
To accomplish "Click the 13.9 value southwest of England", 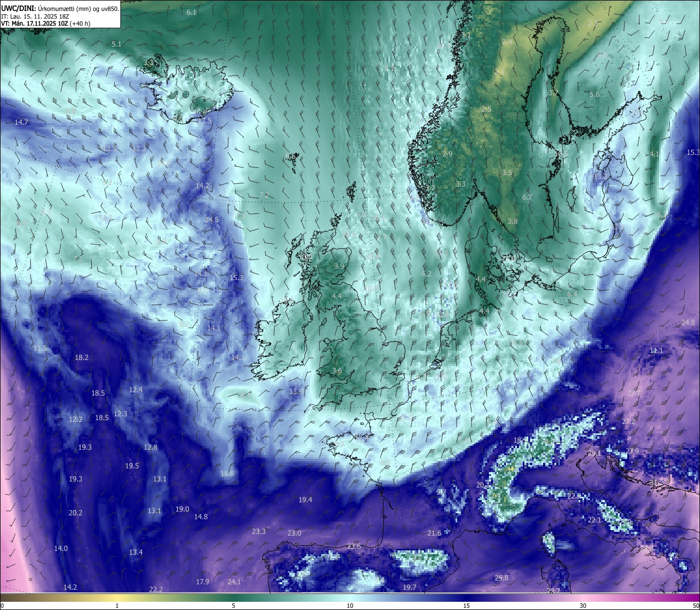I will [x=296, y=391].
